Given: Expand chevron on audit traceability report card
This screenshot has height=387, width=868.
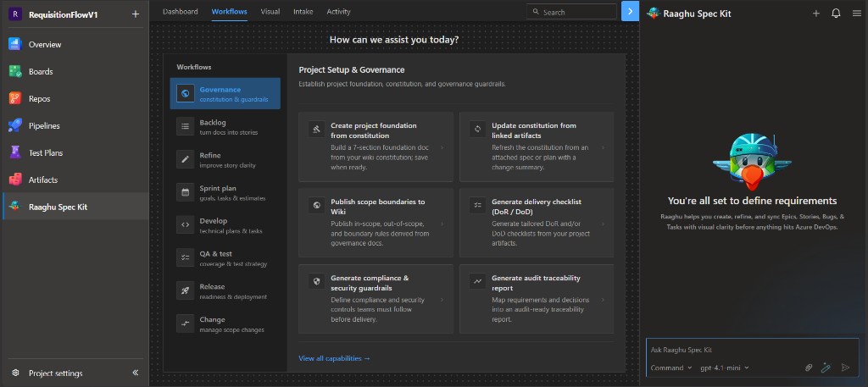Looking at the screenshot, I should (603, 300).
